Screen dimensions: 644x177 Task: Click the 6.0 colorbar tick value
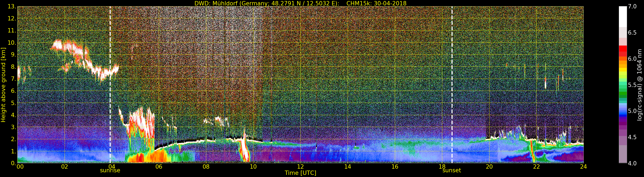pos(632,59)
